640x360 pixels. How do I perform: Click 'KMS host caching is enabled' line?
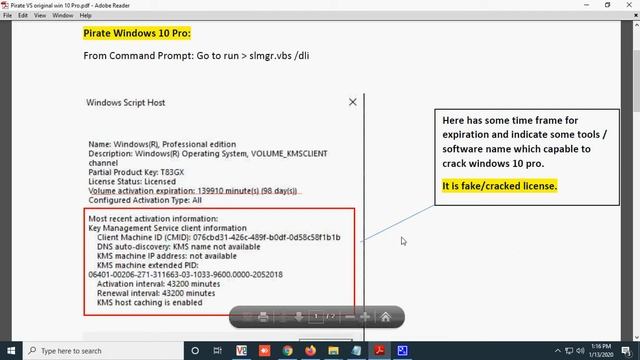149,302
